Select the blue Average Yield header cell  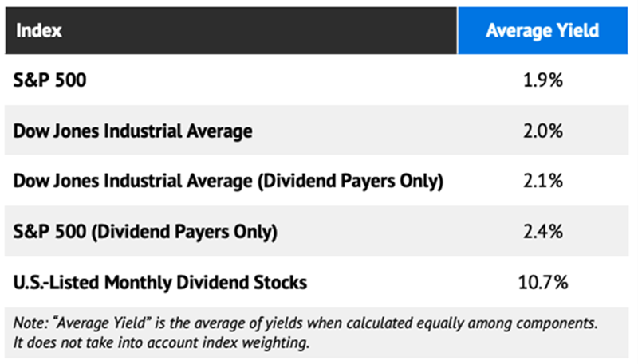(x=543, y=31)
